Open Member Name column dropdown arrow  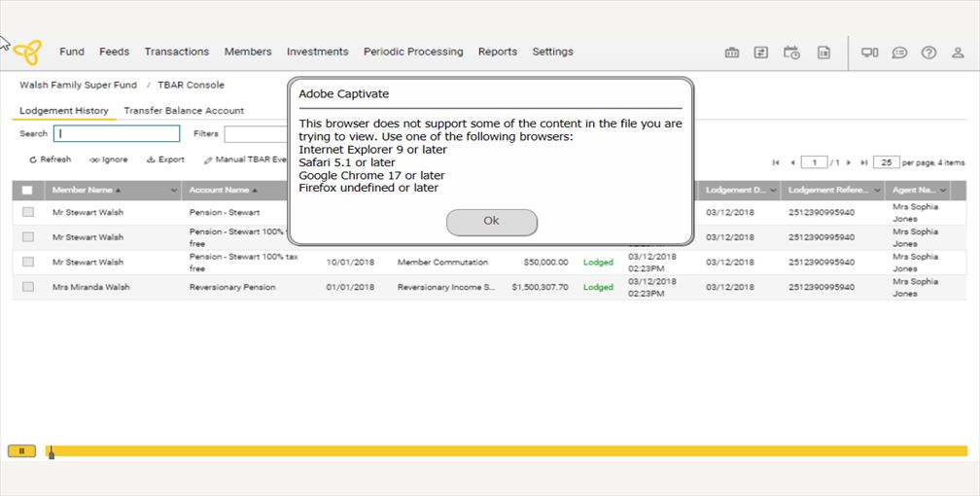(x=174, y=191)
